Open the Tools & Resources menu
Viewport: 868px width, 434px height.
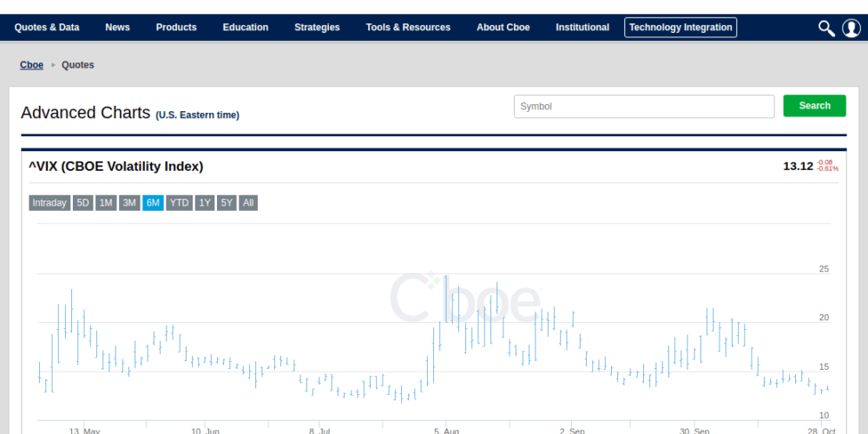(x=408, y=28)
